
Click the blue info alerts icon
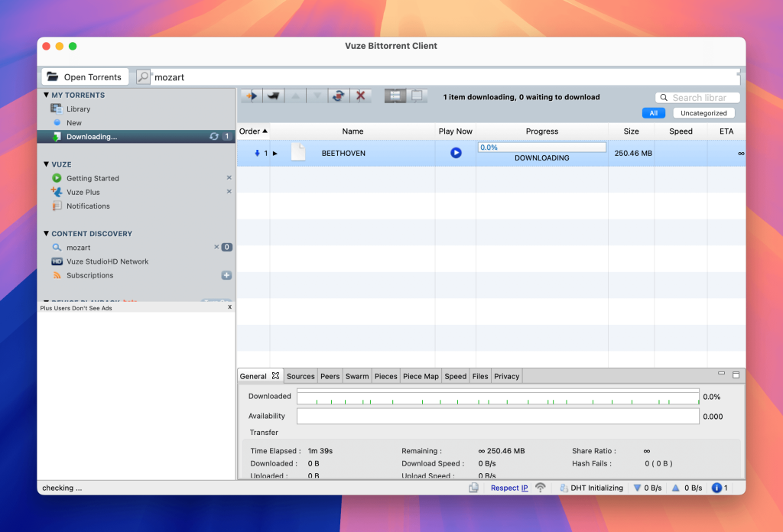point(716,488)
